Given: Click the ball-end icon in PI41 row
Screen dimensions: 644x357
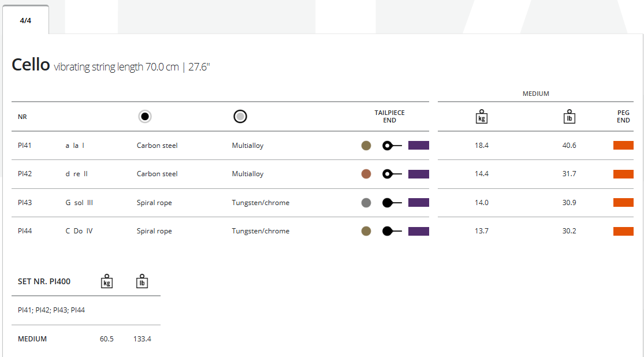Looking at the screenshot, I should click(392, 146).
